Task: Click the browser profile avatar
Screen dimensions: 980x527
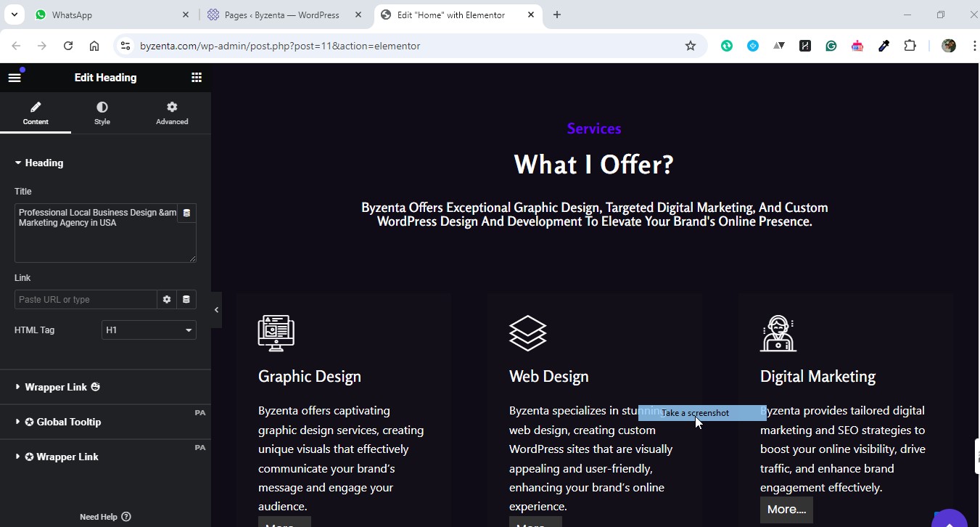Action: tap(948, 45)
